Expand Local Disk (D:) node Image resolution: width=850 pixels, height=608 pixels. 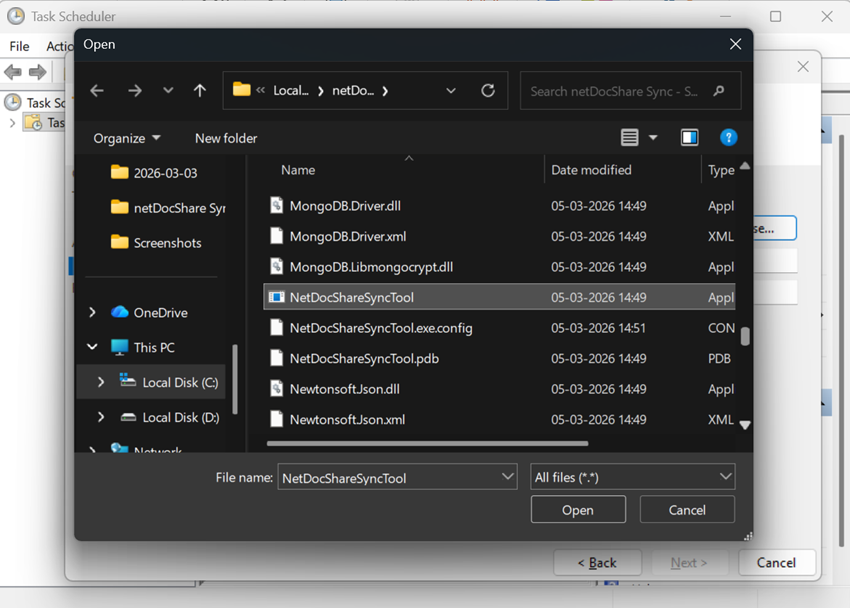(101, 417)
